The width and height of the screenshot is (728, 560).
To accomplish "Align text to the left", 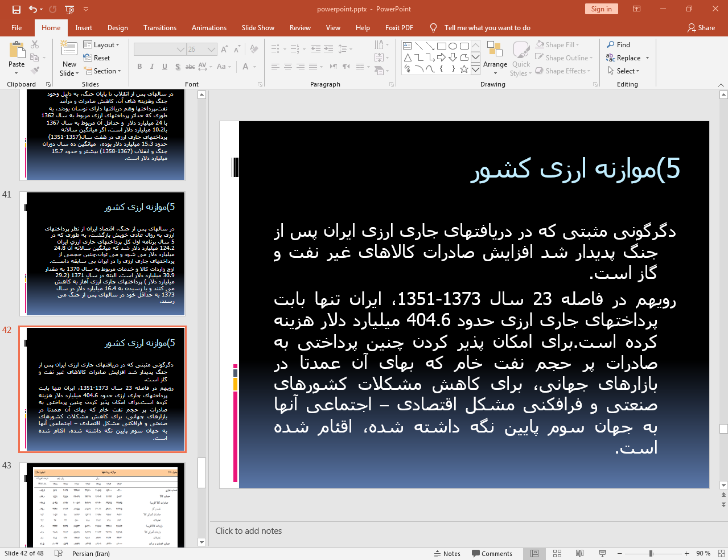I will click(x=275, y=67).
